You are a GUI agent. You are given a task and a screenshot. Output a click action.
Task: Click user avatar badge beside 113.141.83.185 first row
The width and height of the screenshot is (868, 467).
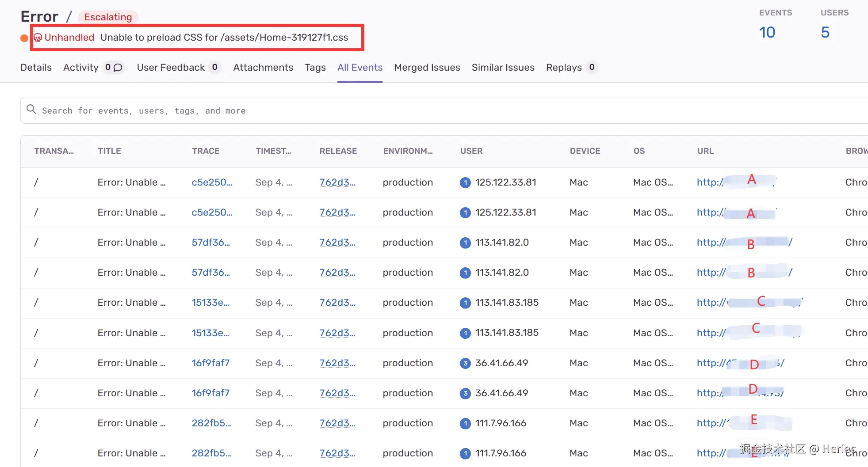coord(465,303)
